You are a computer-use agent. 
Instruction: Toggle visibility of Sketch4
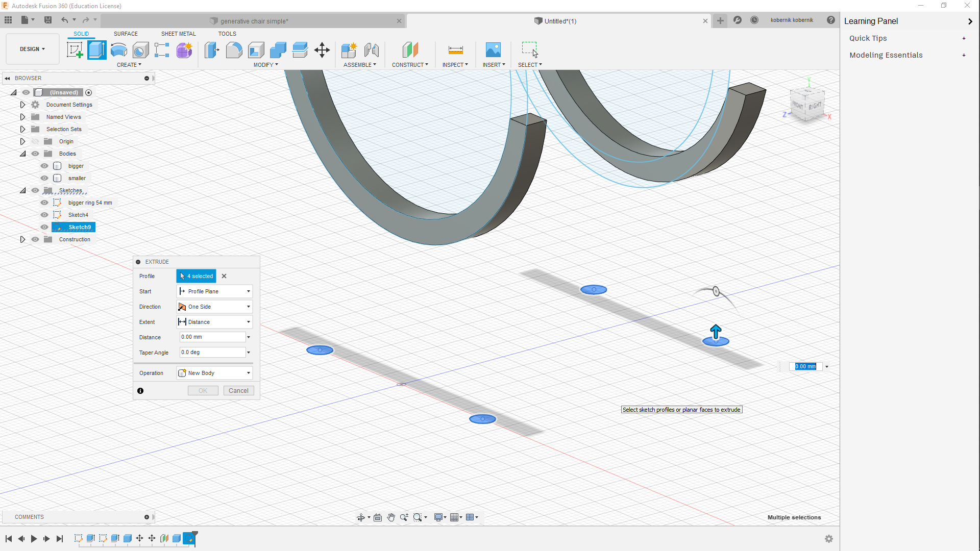(44, 214)
